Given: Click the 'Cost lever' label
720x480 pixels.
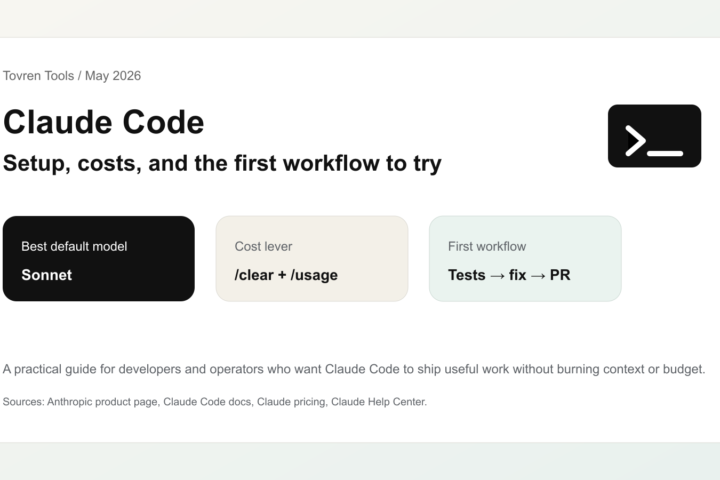Looking at the screenshot, I should pyautogui.click(x=263, y=246).
